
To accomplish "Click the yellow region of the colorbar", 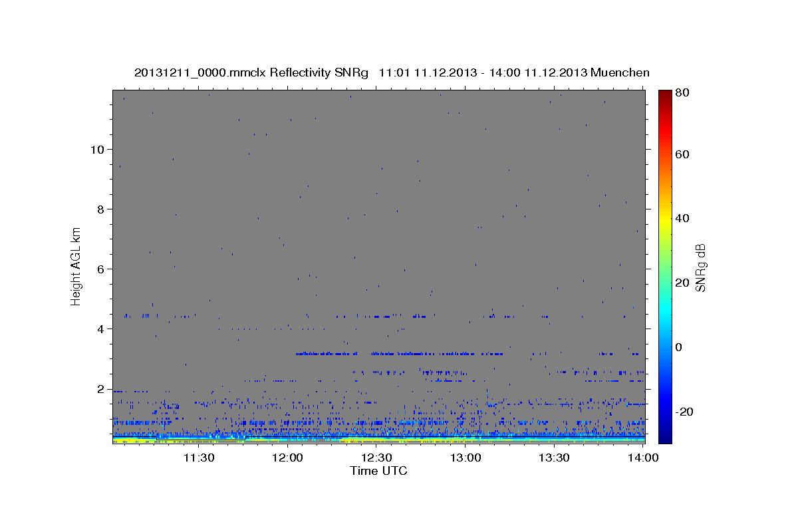I will (665, 219).
